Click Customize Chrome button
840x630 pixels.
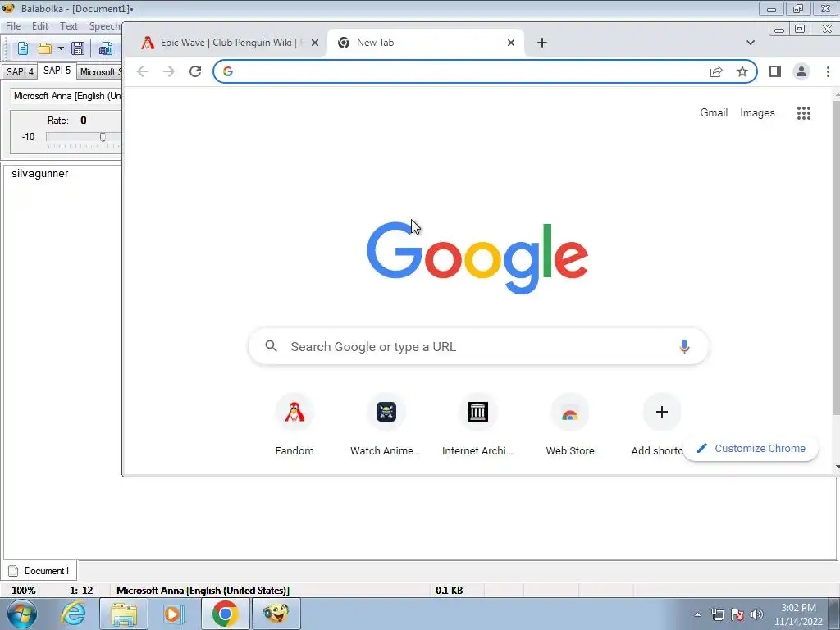click(751, 449)
